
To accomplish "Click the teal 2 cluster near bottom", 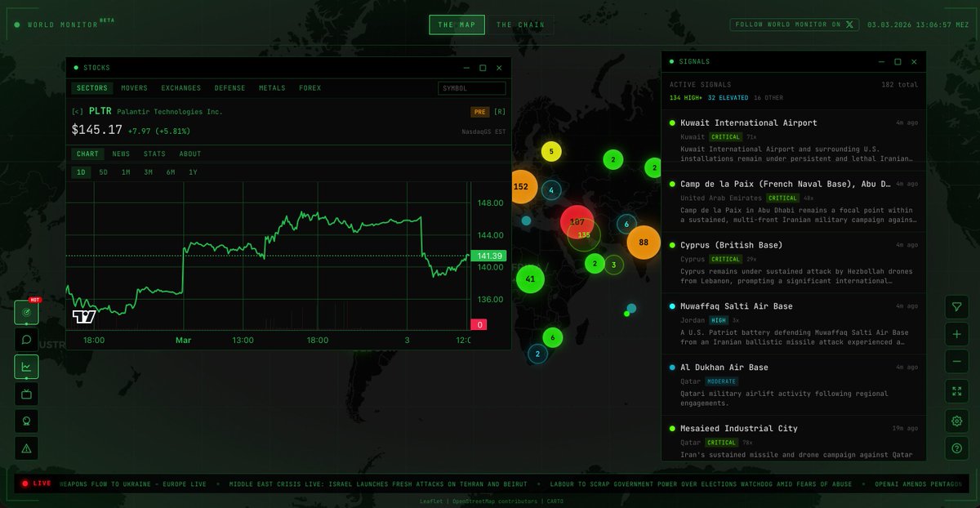I will point(537,354).
